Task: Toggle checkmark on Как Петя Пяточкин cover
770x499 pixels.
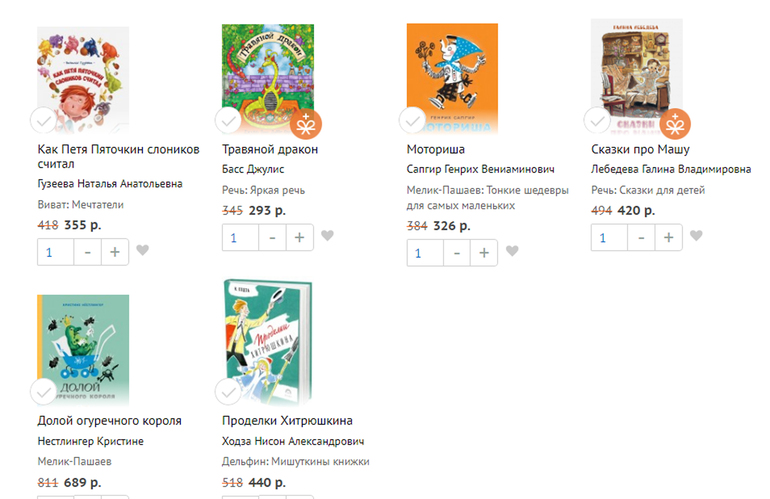Action: pos(44,120)
